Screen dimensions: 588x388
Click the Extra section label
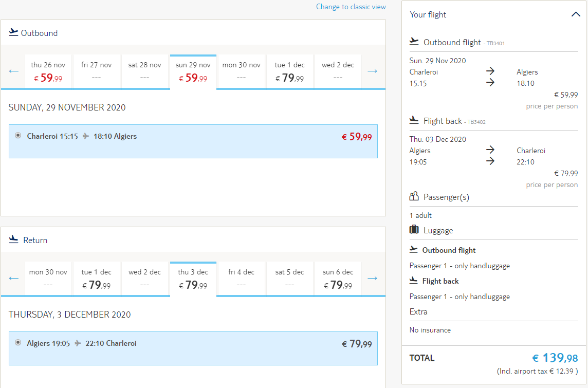point(418,312)
